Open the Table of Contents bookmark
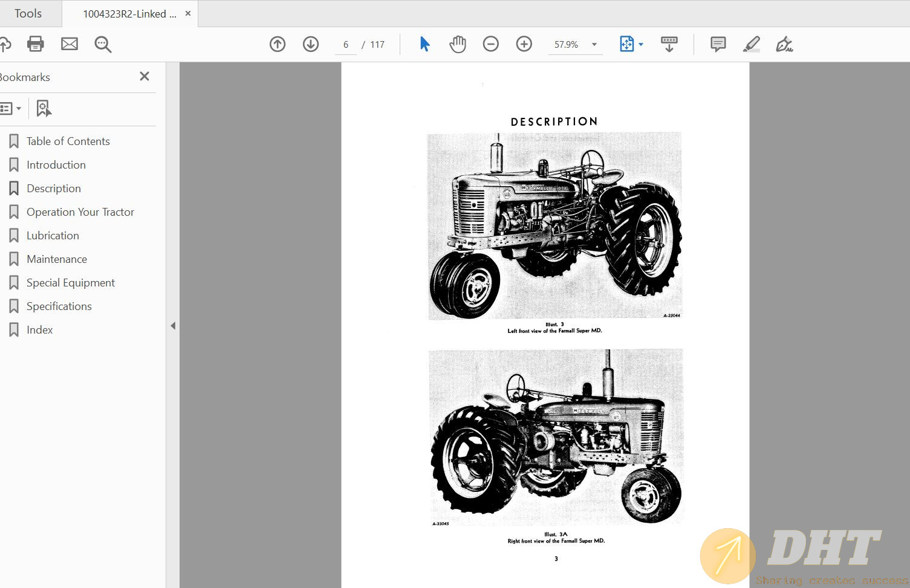 tap(68, 141)
